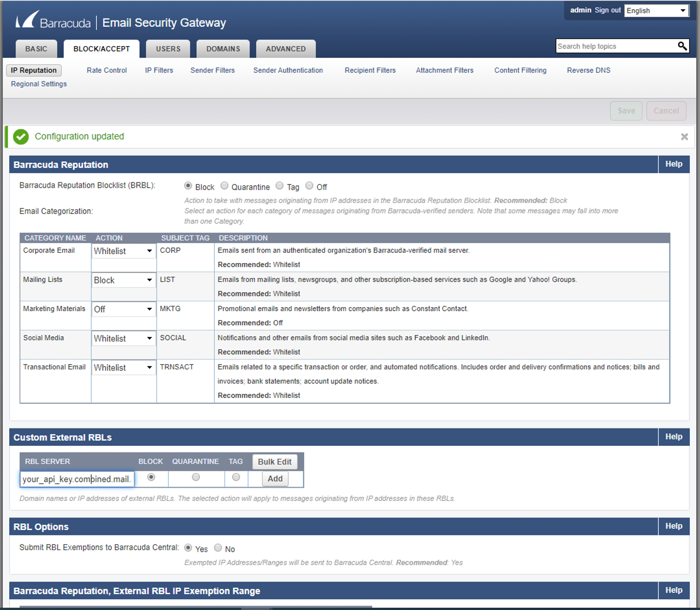
Task: Open Sender Filters page
Action: point(212,70)
